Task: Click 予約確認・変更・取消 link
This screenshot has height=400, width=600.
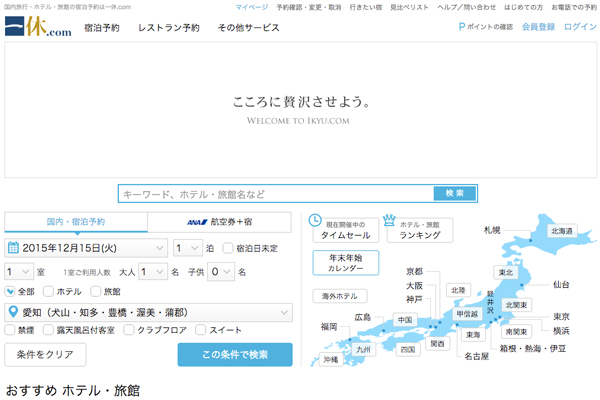Action: 309,7
